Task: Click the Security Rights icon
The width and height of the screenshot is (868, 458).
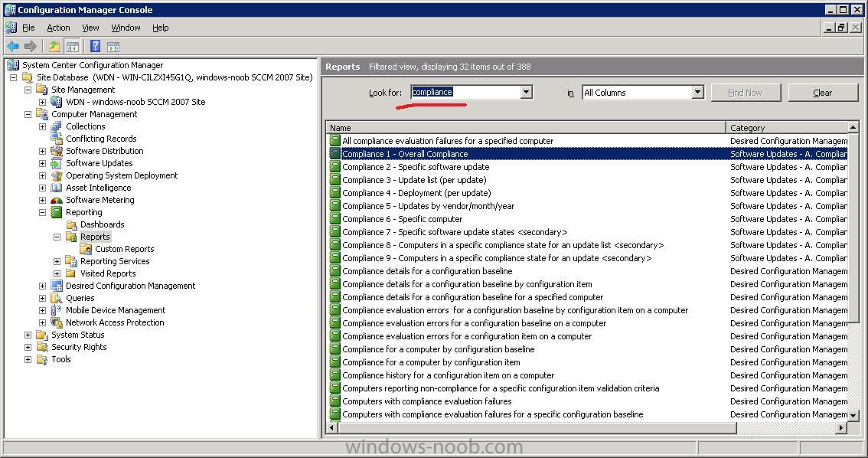Action: point(42,347)
